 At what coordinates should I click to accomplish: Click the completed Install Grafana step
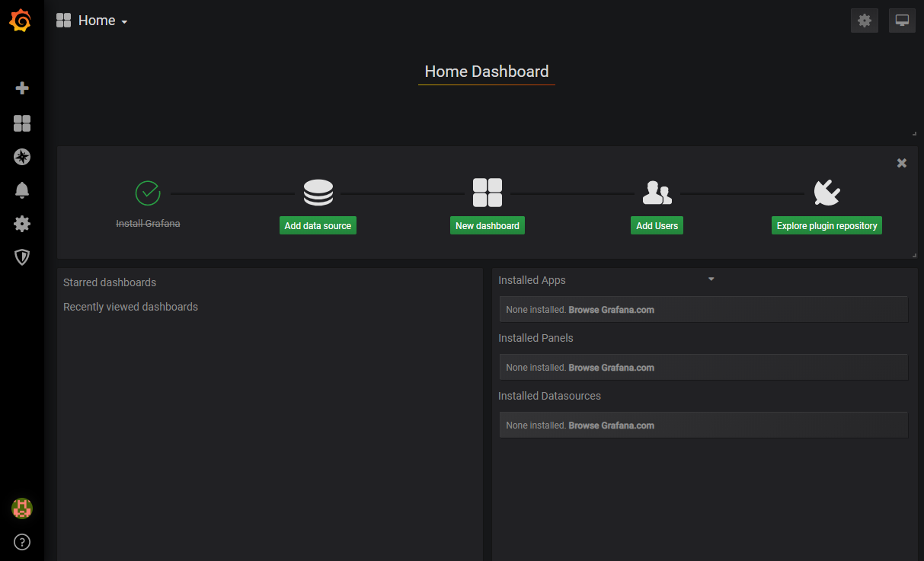(x=148, y=223)
